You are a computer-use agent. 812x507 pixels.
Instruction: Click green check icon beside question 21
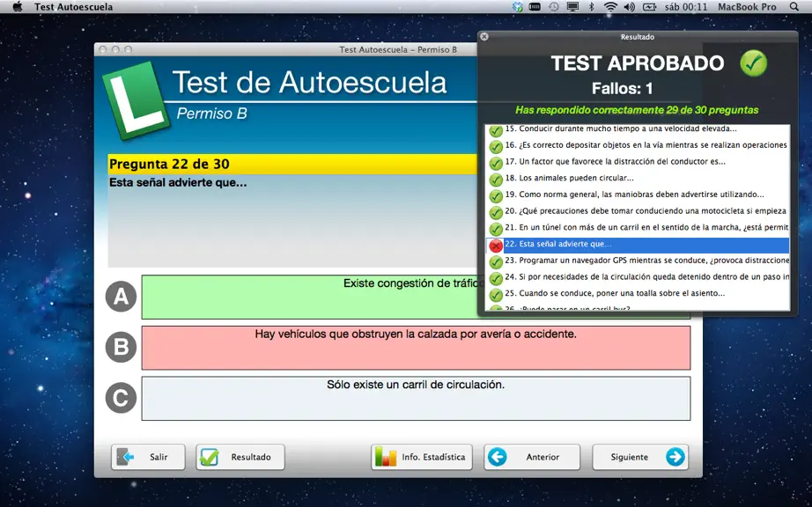(x=496, y=229)
